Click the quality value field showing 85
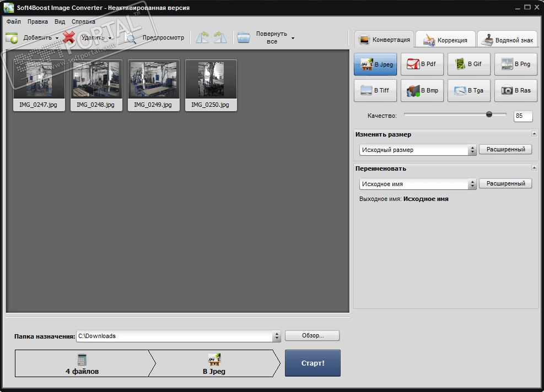Screen dimensions: 544x392 [523, 116]
